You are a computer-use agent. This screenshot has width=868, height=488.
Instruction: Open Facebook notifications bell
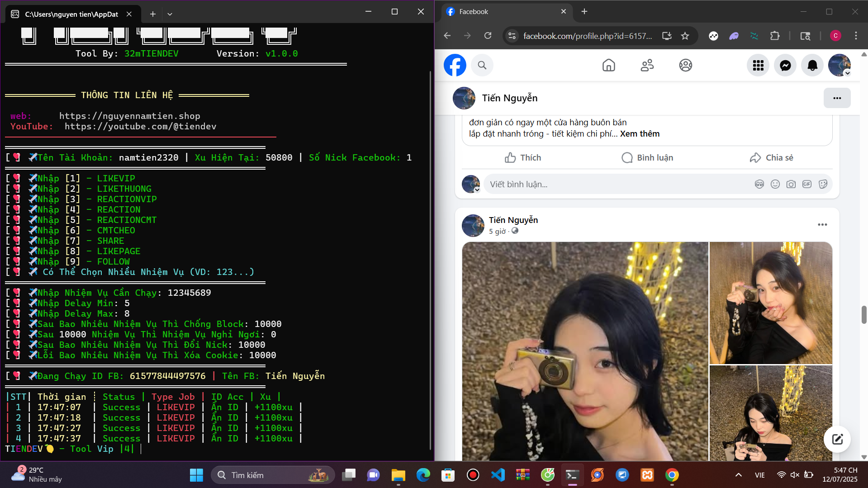[812, 65]
